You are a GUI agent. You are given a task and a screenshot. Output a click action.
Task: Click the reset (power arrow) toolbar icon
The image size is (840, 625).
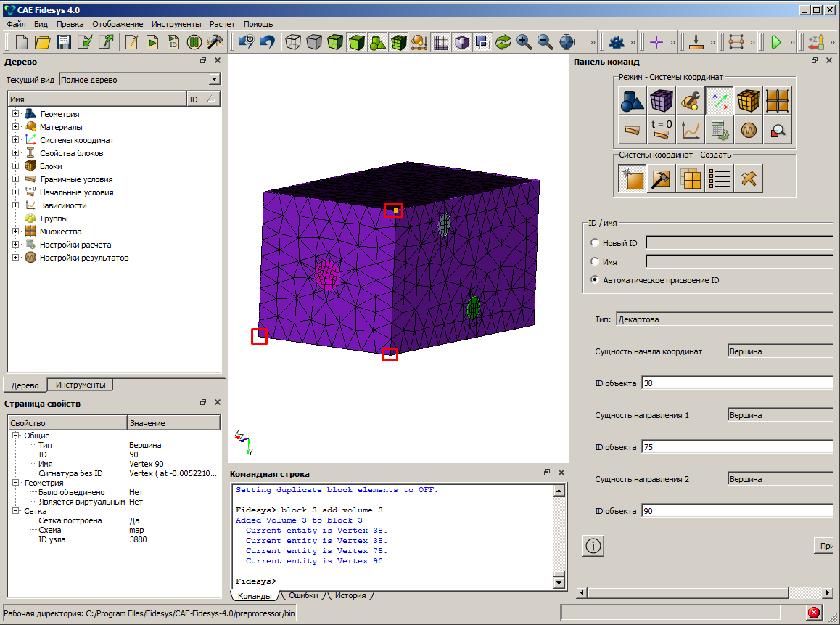247,42
